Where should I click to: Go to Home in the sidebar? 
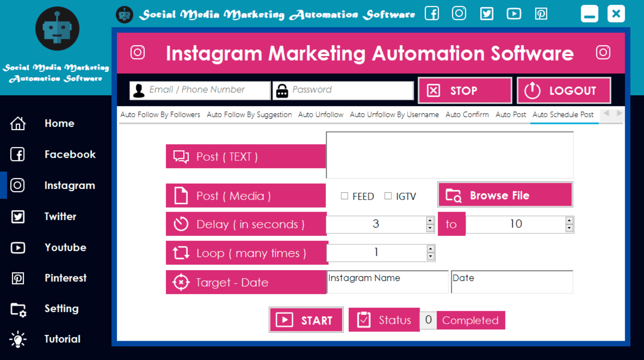(59, 123)
